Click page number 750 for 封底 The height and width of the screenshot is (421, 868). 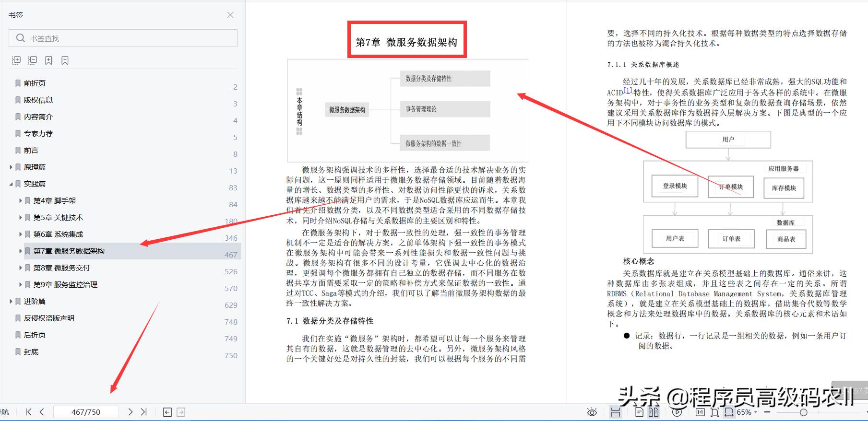(231, 355)
